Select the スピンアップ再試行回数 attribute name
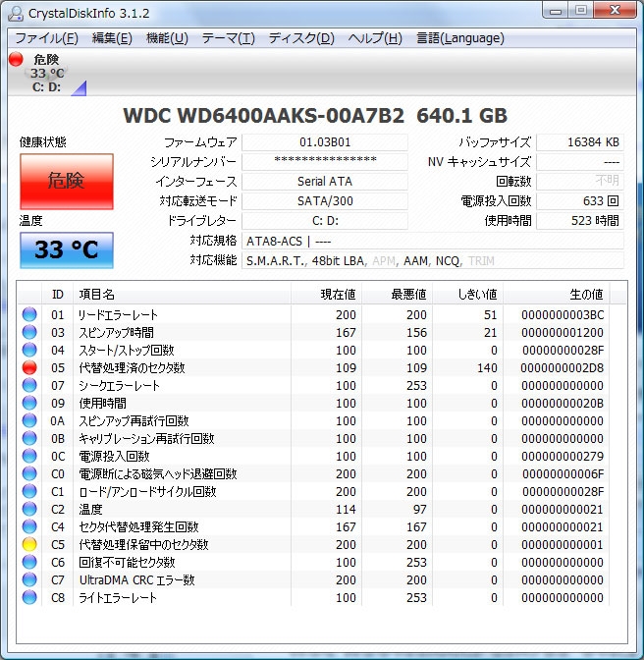 tap(134, 421)
